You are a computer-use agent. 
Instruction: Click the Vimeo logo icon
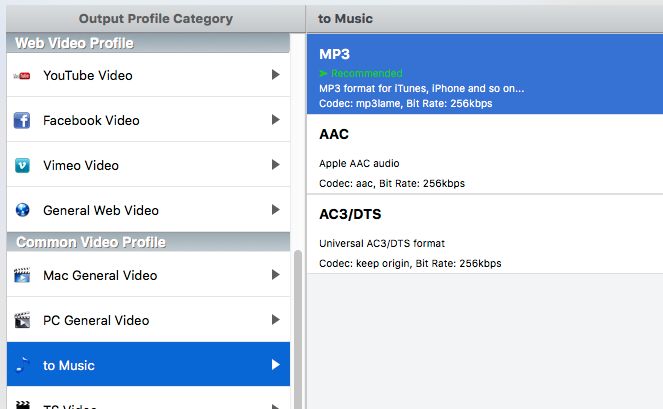coord(22,165)
